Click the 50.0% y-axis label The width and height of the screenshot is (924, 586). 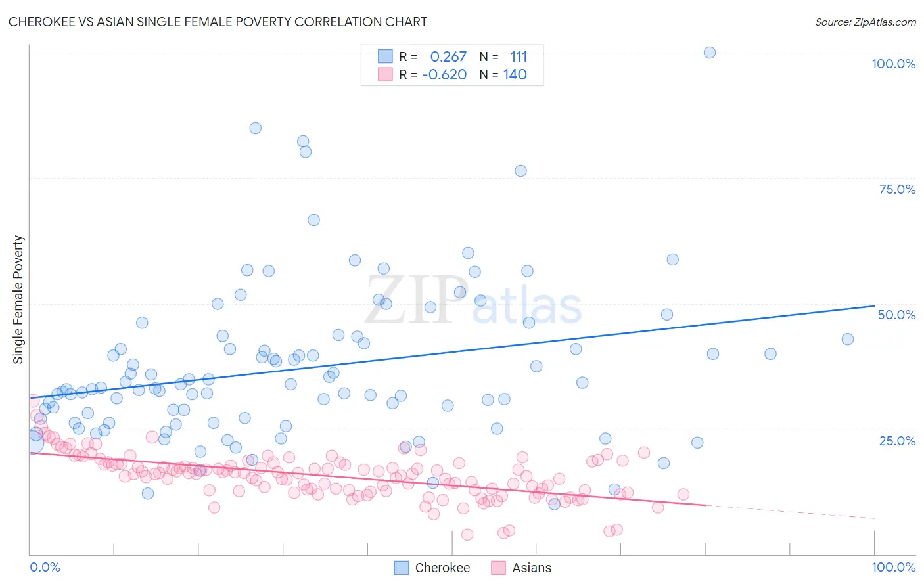coord(896,315)
